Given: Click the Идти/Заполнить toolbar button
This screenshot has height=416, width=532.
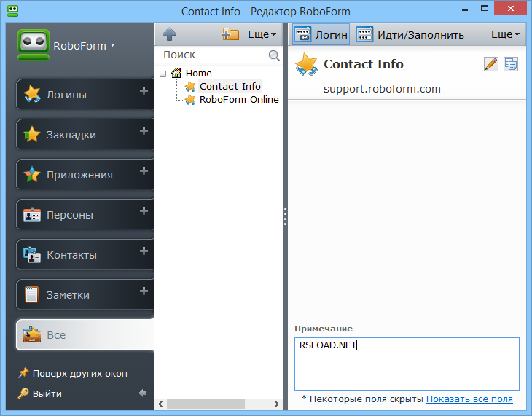Looking at the screenshot, I should pos(410,35).
